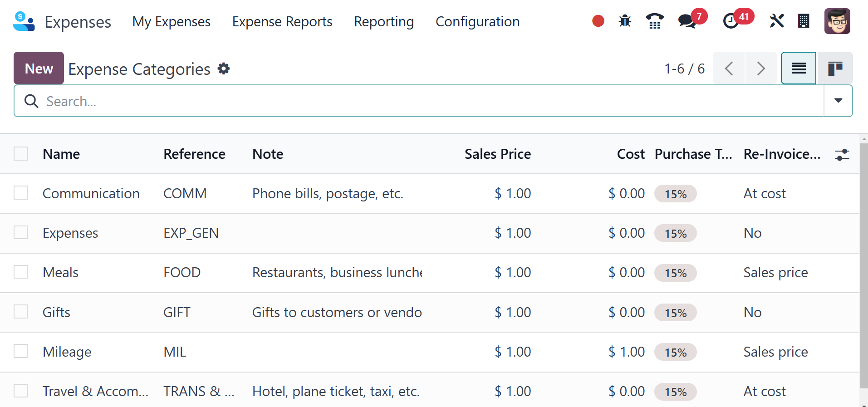Open the Configuration menu

(x=477, y=22)
